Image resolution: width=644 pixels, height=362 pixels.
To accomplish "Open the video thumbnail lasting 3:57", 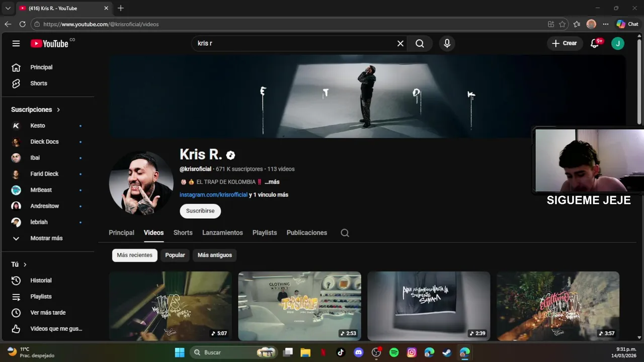I will [x=558, y=306].
